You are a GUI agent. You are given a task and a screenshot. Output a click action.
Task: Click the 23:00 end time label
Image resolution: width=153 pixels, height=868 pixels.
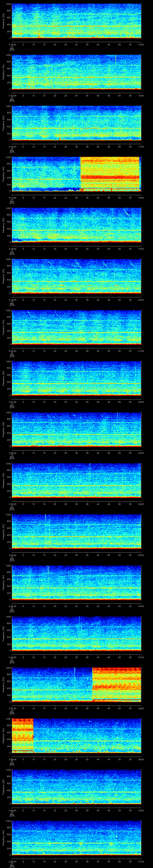(141, 453)
